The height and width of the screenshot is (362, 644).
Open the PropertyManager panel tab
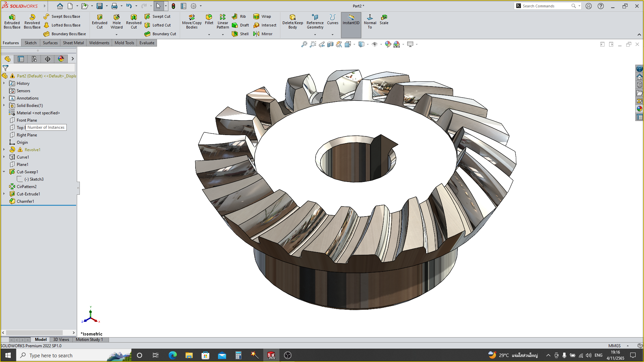tap(21, 59)
